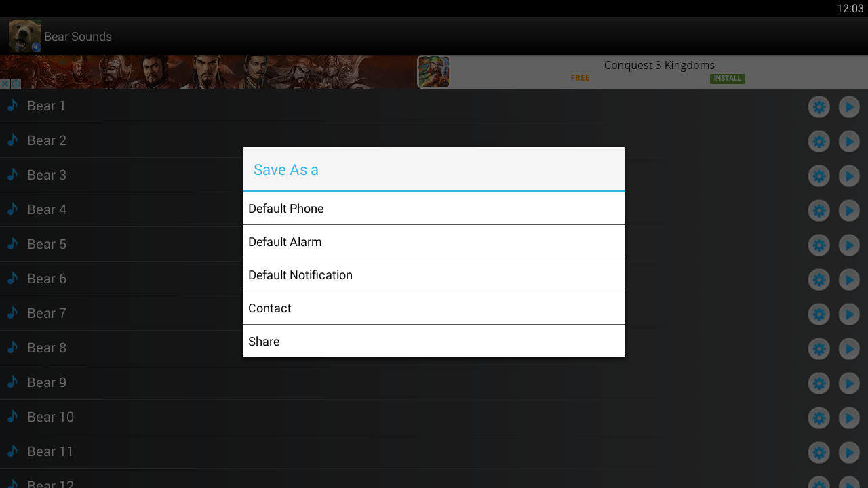Open ad info icon
Image resolution: width=868 pixels, height=488 pixels.
16,84
